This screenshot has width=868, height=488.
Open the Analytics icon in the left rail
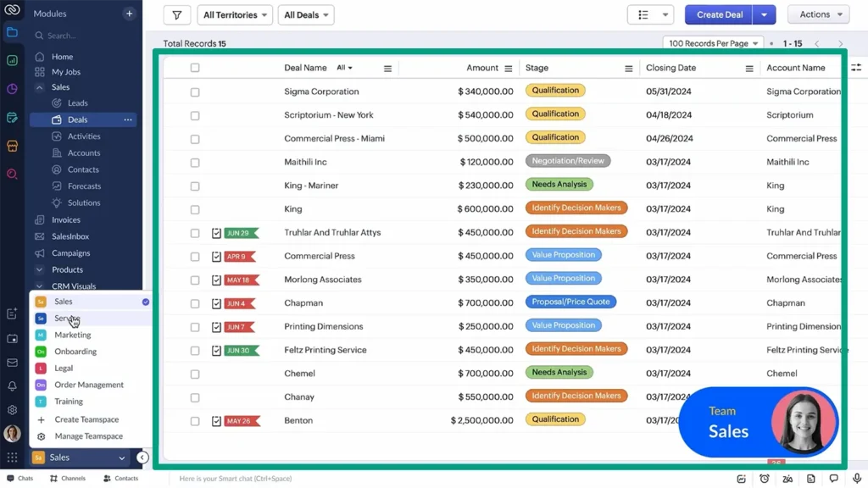[x=12, y=59]
